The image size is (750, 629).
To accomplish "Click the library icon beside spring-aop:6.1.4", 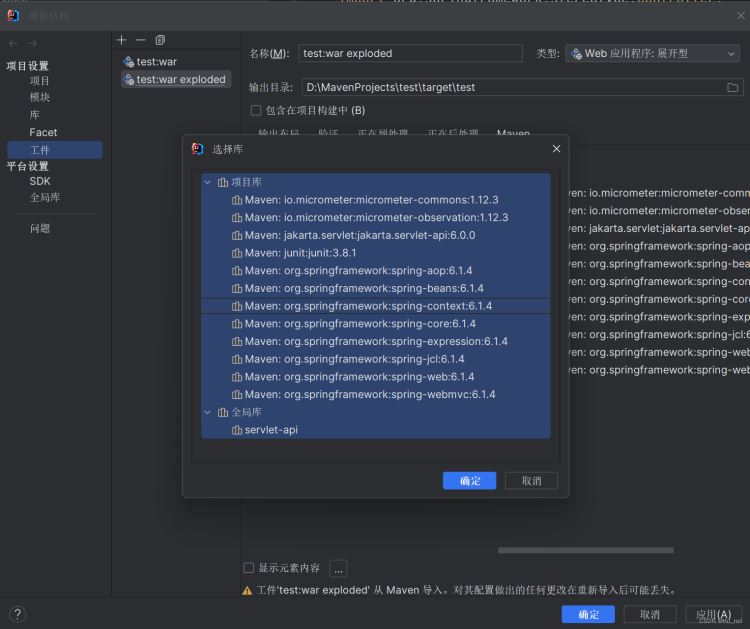I will [x=237, y=271].
